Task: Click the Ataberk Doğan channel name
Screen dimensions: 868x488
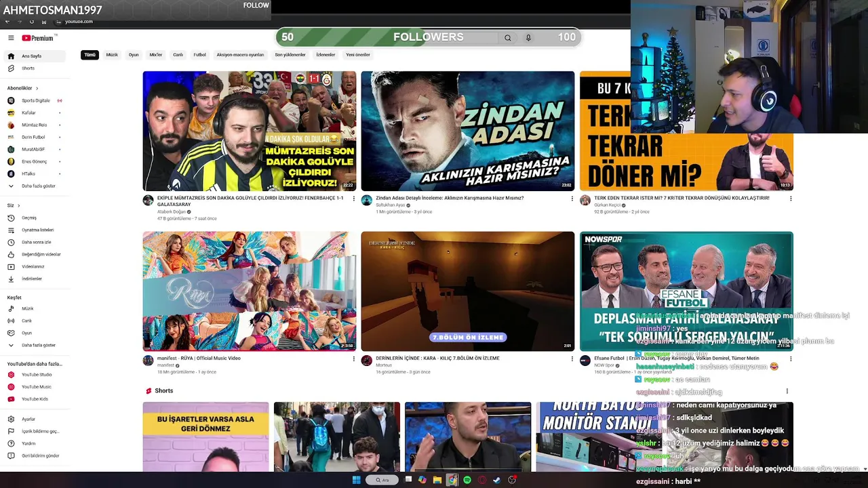Action: click(x=172, y=212)
